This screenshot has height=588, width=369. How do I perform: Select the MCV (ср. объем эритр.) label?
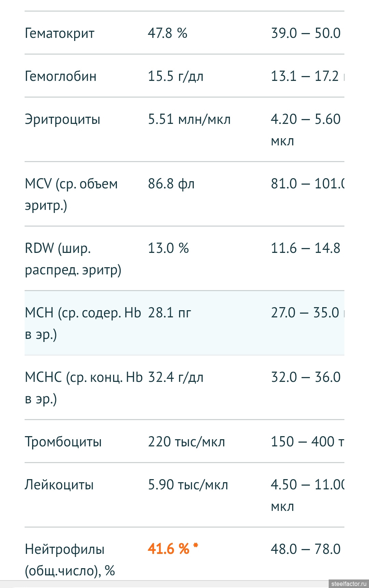[71, 195]
